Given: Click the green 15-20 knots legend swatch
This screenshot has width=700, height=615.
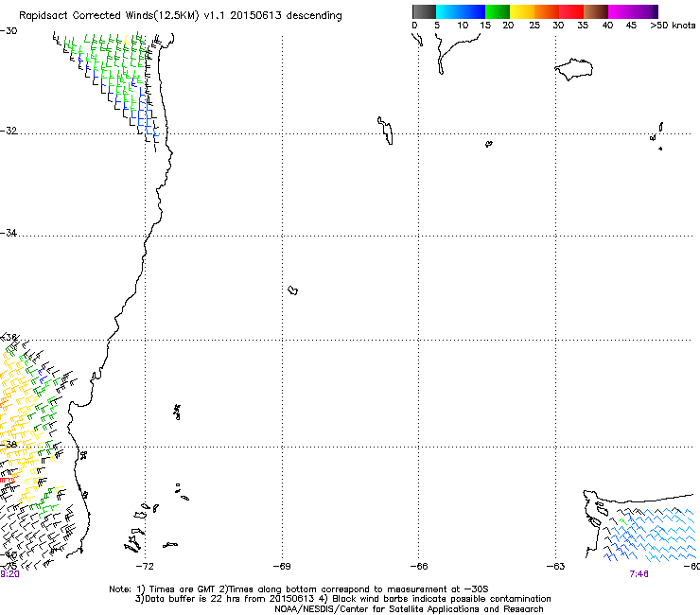Looking at the screenshot, I should [x=498, y=11].
